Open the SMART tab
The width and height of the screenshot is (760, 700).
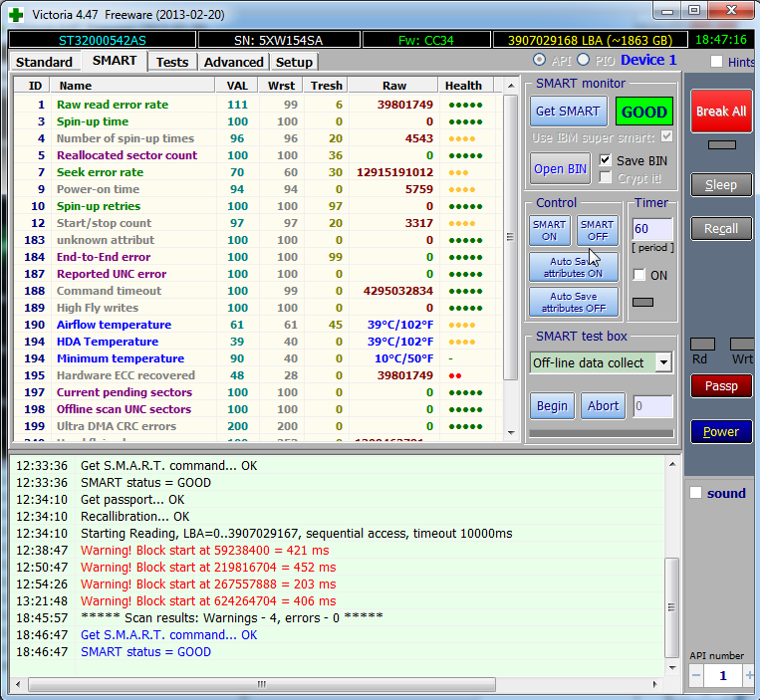pyautogui.click(x=115, y=61)
